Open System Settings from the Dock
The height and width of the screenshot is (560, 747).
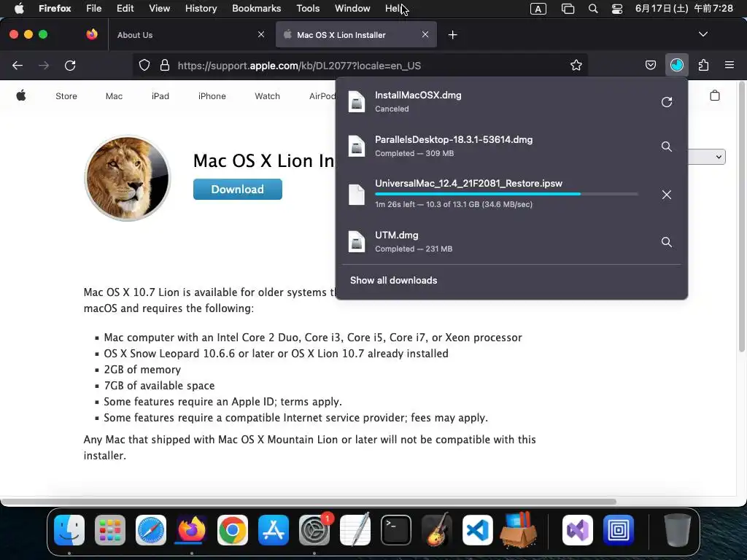coord(314,530)
